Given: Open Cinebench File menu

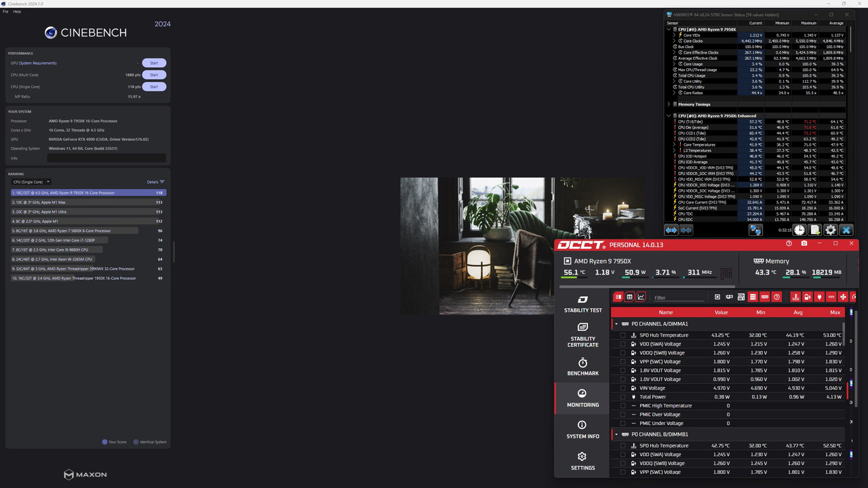Looking at the screenshot, I should 5,12.
